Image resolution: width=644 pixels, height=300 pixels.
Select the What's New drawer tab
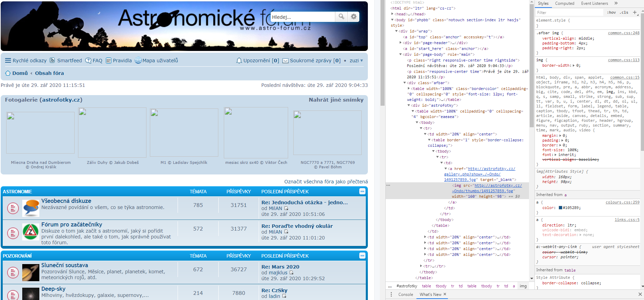[x=430, y=294]
